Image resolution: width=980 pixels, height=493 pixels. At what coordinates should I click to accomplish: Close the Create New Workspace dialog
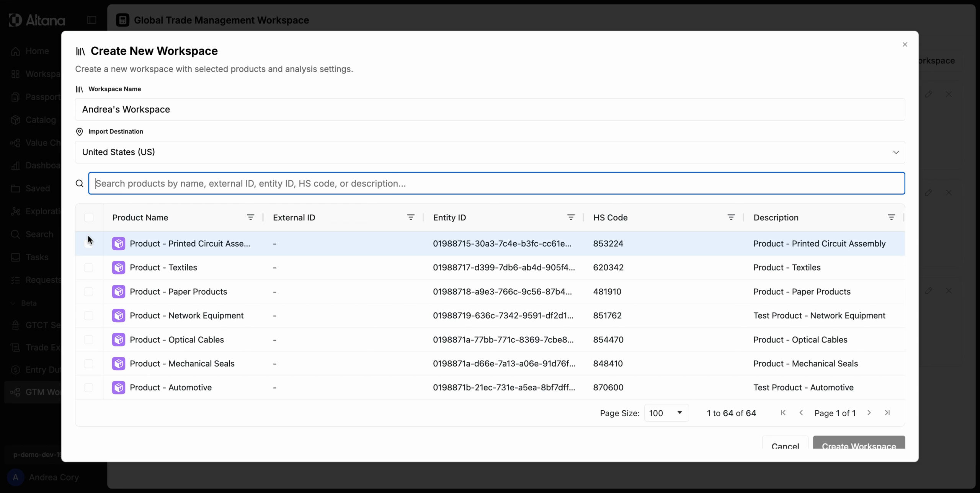905,45
